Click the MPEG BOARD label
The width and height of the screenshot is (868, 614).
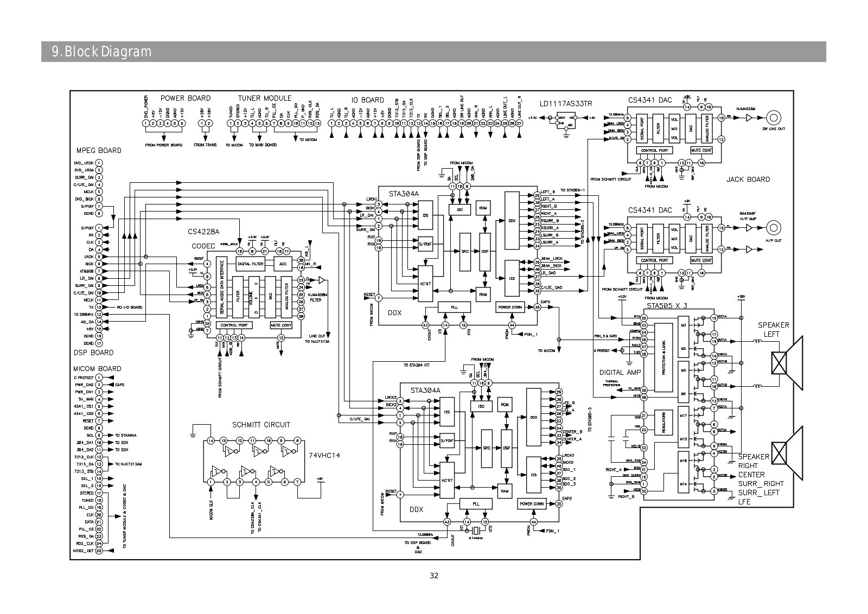coord(98,150)
